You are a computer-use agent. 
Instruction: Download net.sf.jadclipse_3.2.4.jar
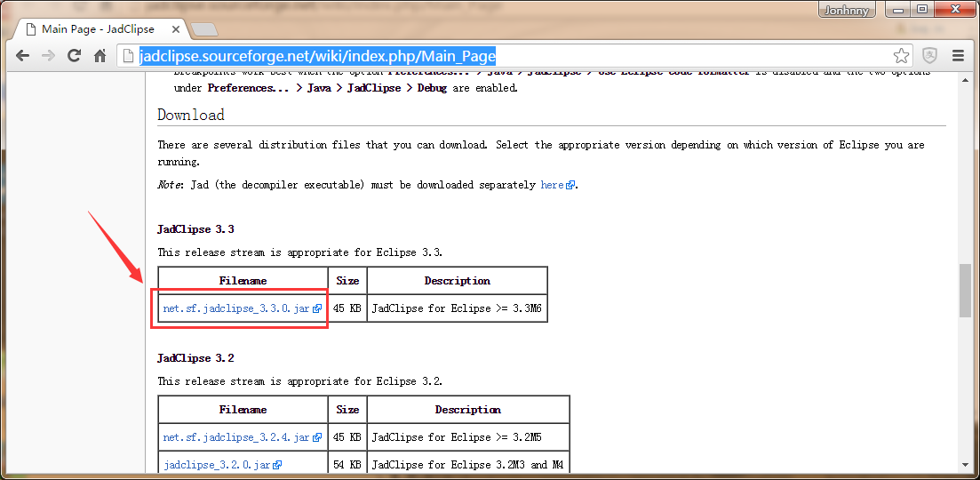236,437
